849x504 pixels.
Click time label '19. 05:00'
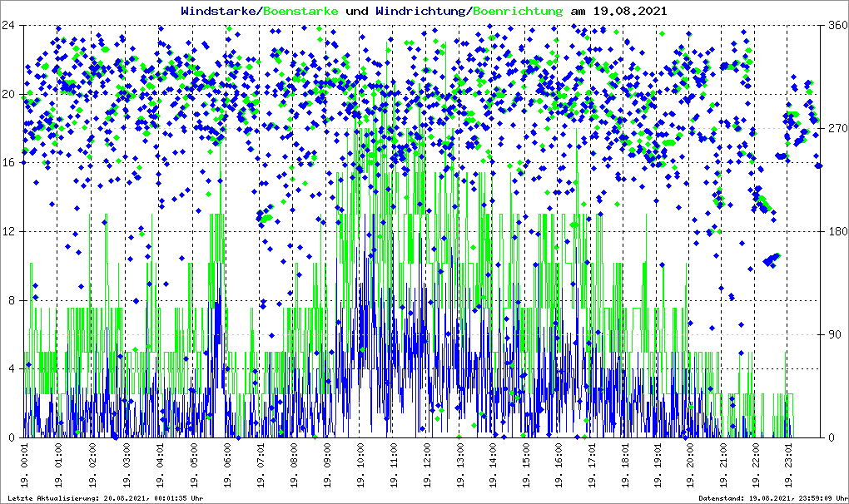point(192,465)
